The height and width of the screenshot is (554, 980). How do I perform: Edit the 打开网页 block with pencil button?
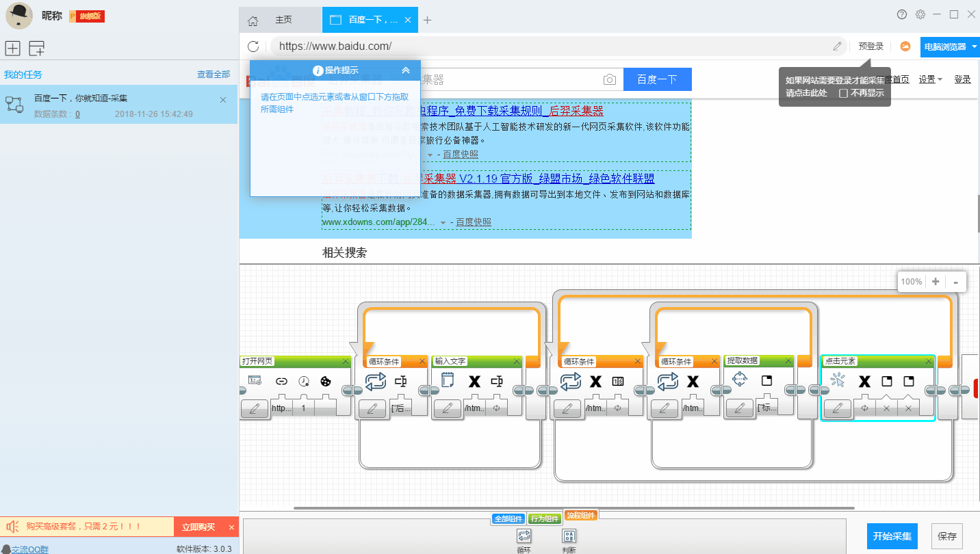coord(254,408)
